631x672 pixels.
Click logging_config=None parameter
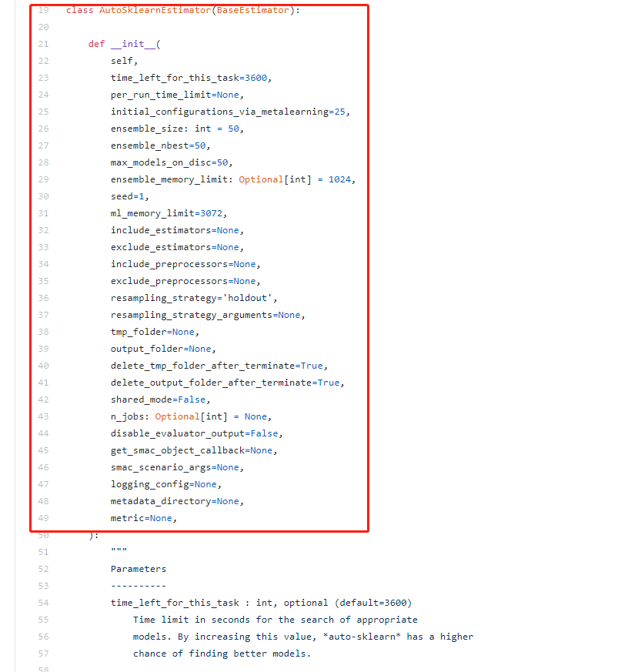[x=164, y=484]
